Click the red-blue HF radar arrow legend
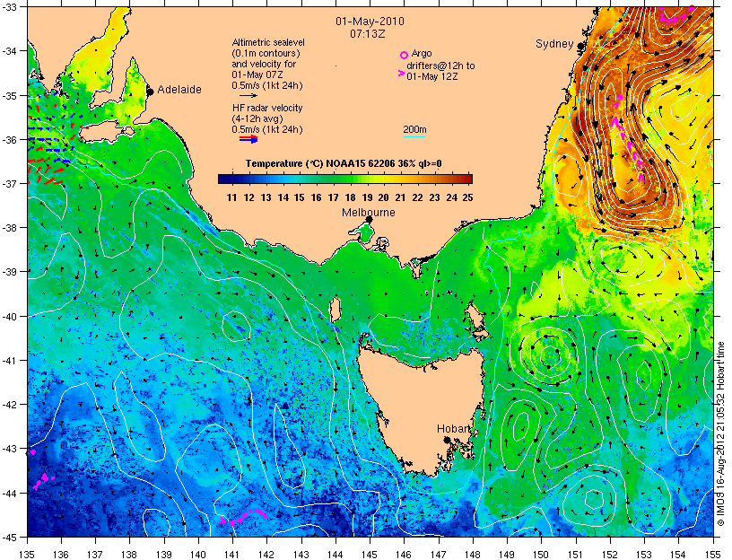732x560 pixels. [x=248, y=139]
